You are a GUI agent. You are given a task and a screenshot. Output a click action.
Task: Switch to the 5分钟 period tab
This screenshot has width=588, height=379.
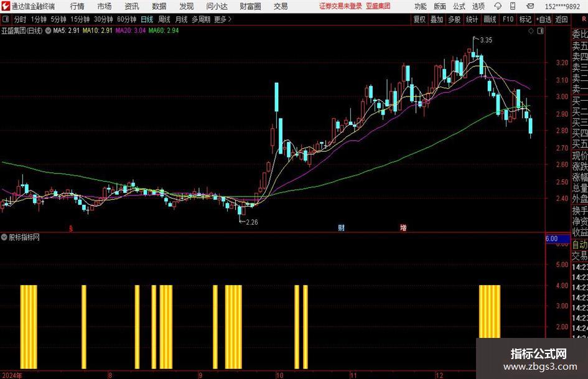58,19
